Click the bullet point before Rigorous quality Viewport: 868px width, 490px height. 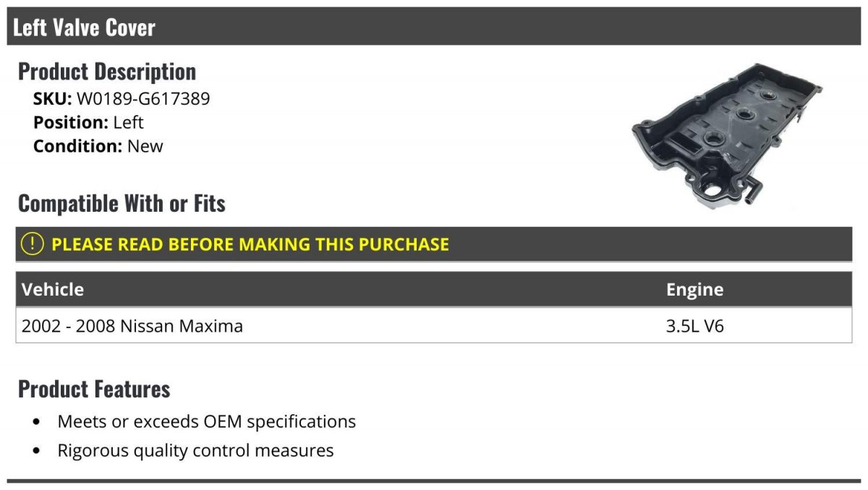click(37, 452)
